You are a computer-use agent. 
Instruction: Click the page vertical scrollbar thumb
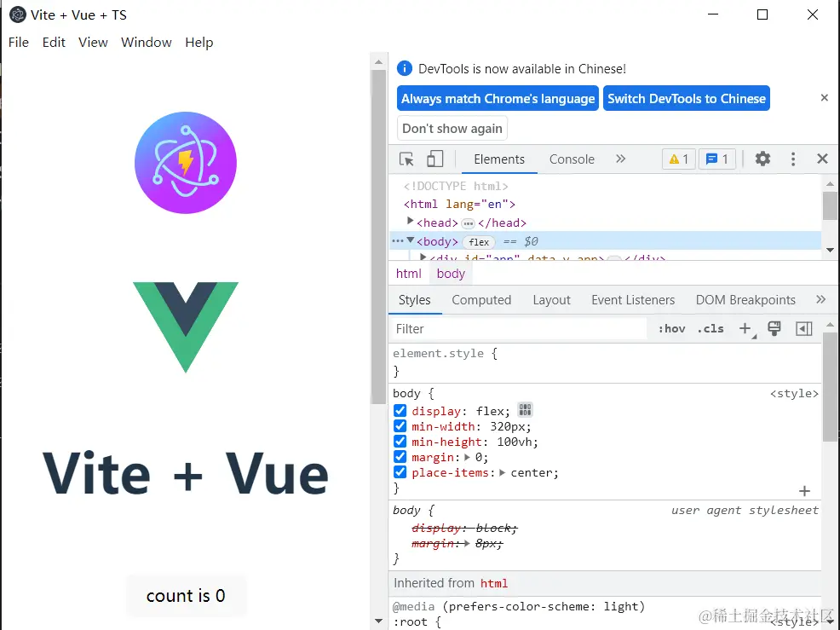378,236
